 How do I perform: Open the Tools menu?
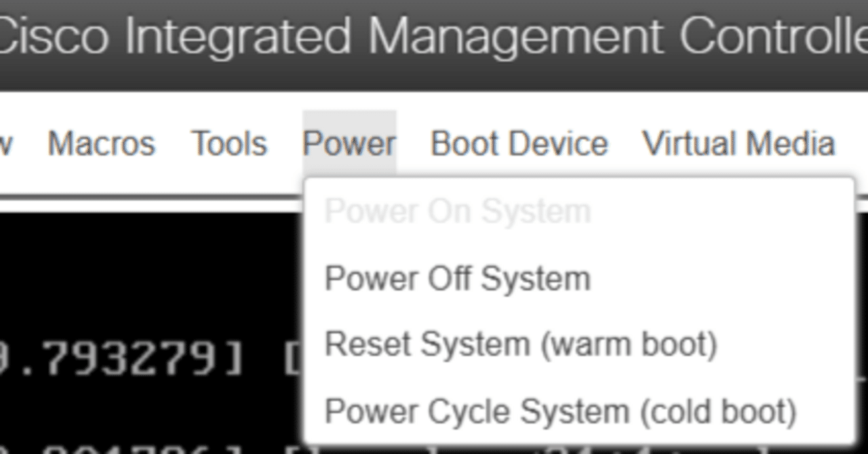(229, 143)
